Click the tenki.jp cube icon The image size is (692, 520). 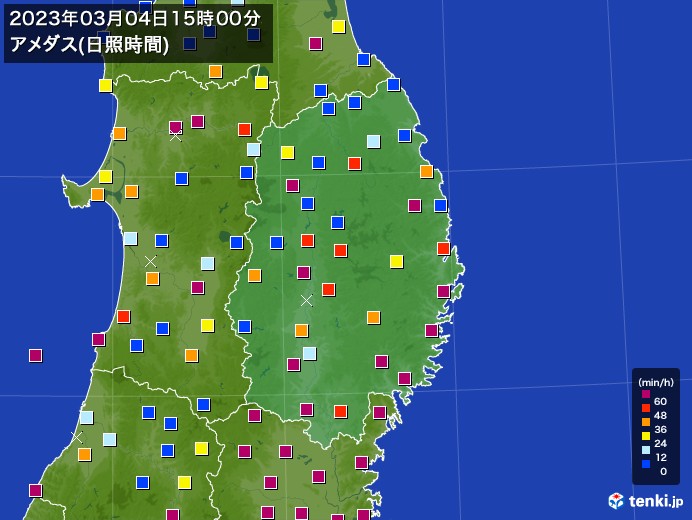[x=616, y=501]
